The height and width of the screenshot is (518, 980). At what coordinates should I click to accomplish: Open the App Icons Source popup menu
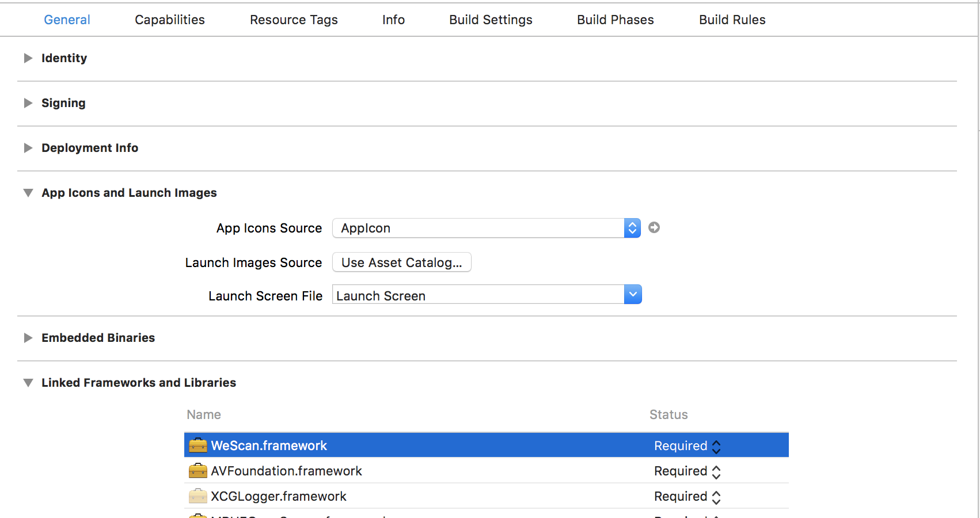(x=487, y=228)
